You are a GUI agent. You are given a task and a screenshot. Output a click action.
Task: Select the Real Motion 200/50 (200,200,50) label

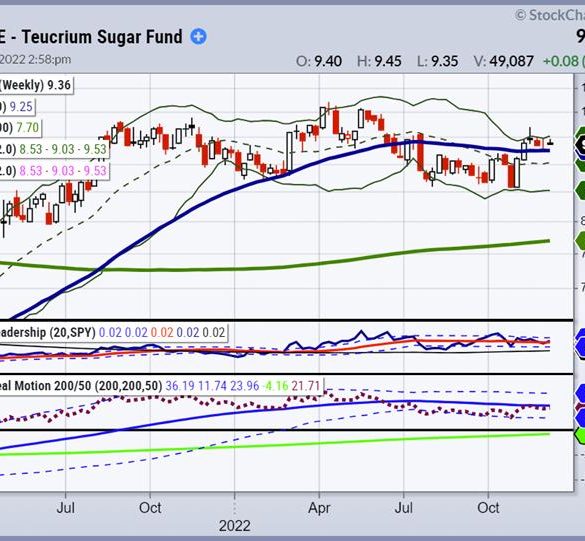[x=81, y=385]
